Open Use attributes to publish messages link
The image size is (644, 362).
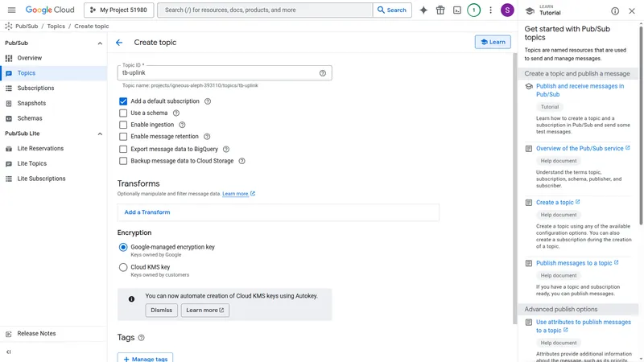coord(583,327)
